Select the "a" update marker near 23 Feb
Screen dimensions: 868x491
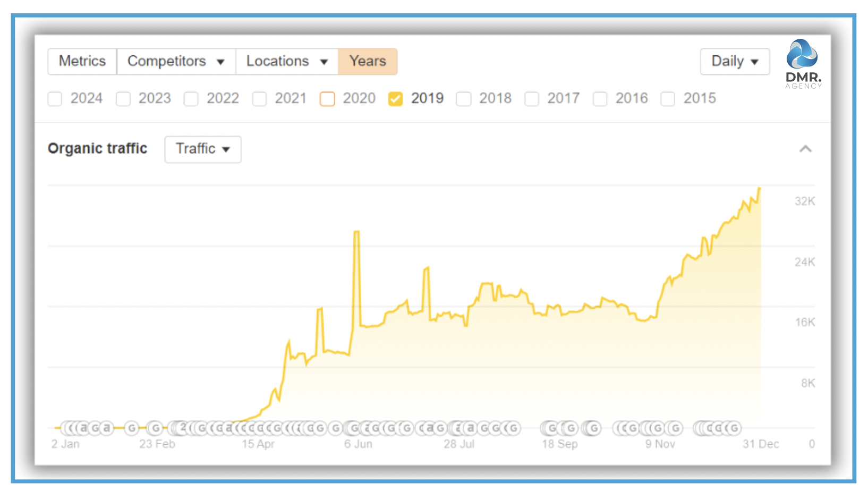coord(106,428)
